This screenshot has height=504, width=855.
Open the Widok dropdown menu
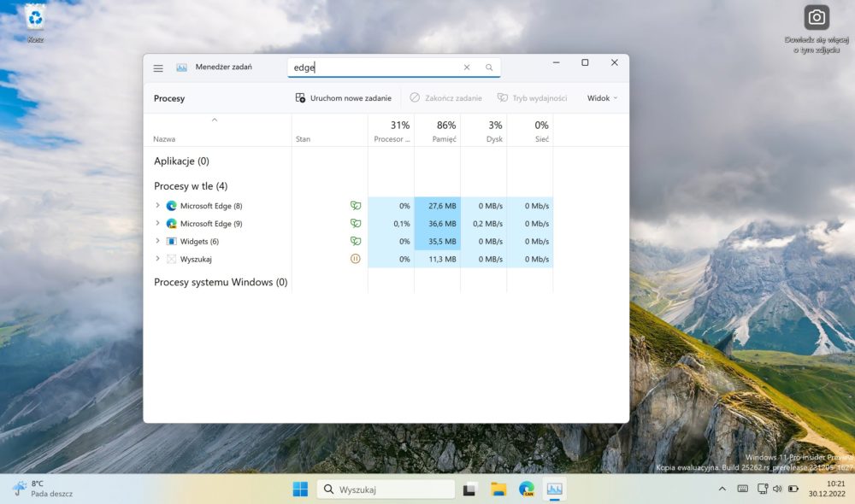point(602,98)
